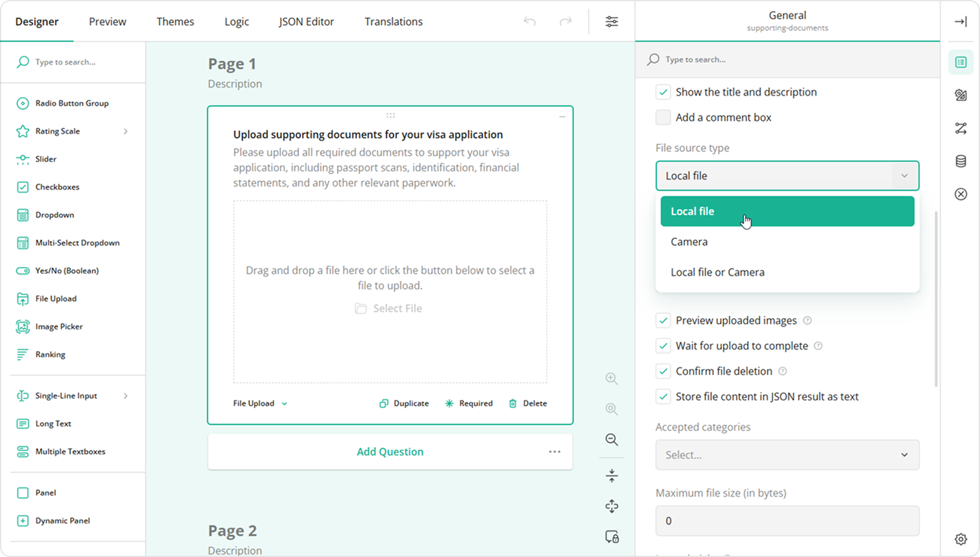Open the Data property category
Image resolution: width=980 pixels, height=557 pixels.
960,161
